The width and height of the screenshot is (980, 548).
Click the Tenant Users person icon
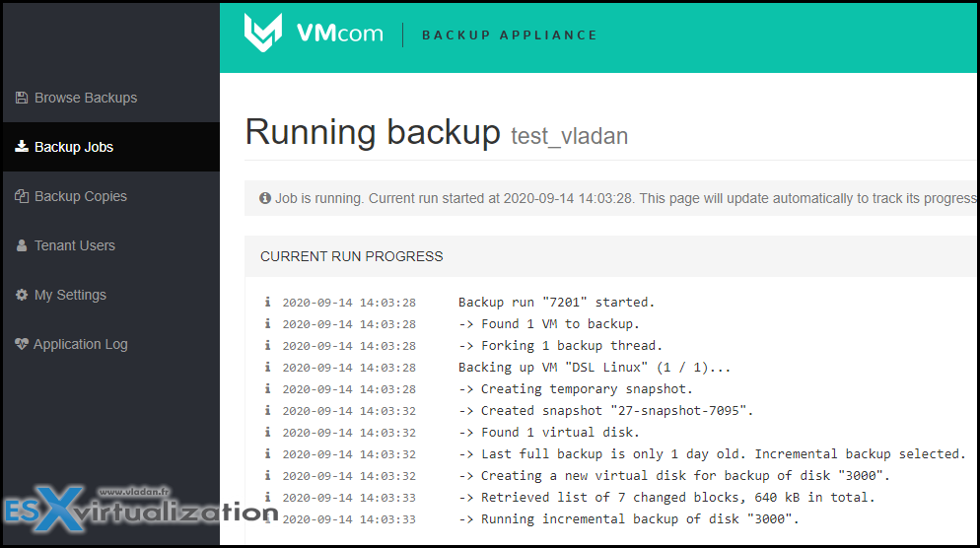(x=22, y=245)
